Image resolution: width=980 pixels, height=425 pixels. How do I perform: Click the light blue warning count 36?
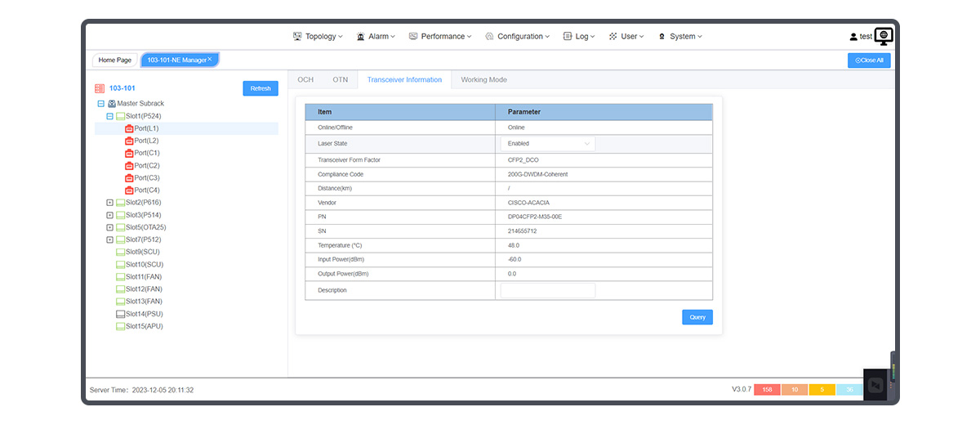coord(849,390)
